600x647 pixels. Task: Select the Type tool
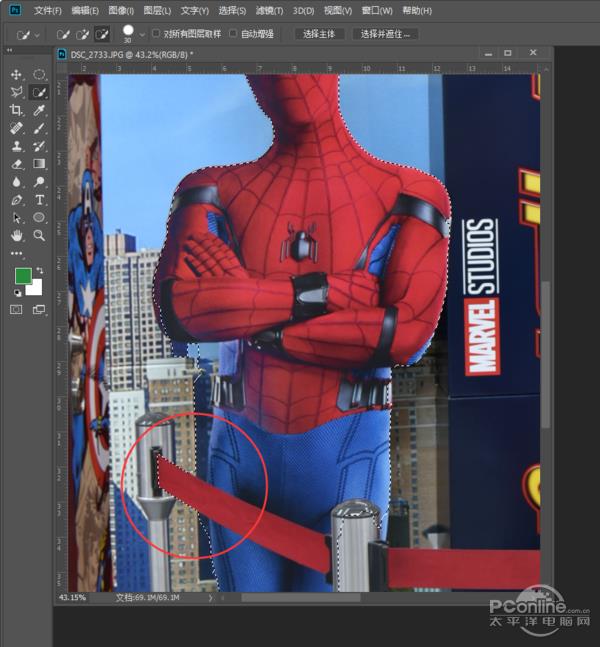pyautogui.click(x=39, y=200)
